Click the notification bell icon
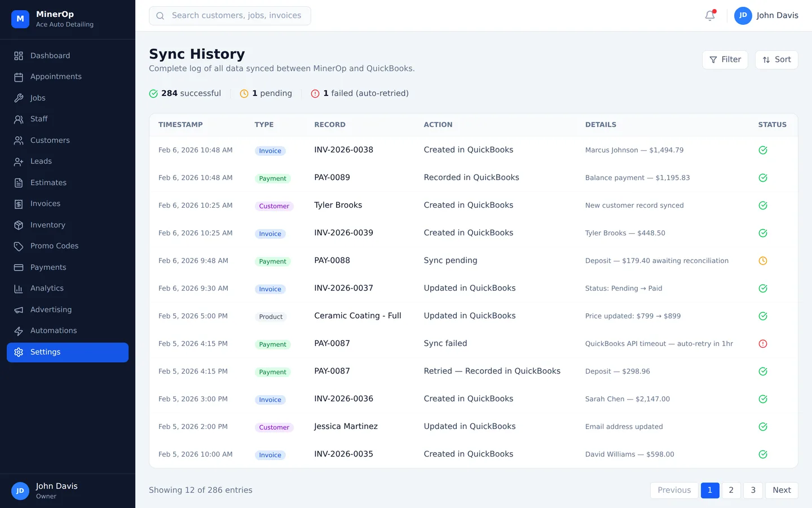812x508 pixels. click(x=710, y=16)
